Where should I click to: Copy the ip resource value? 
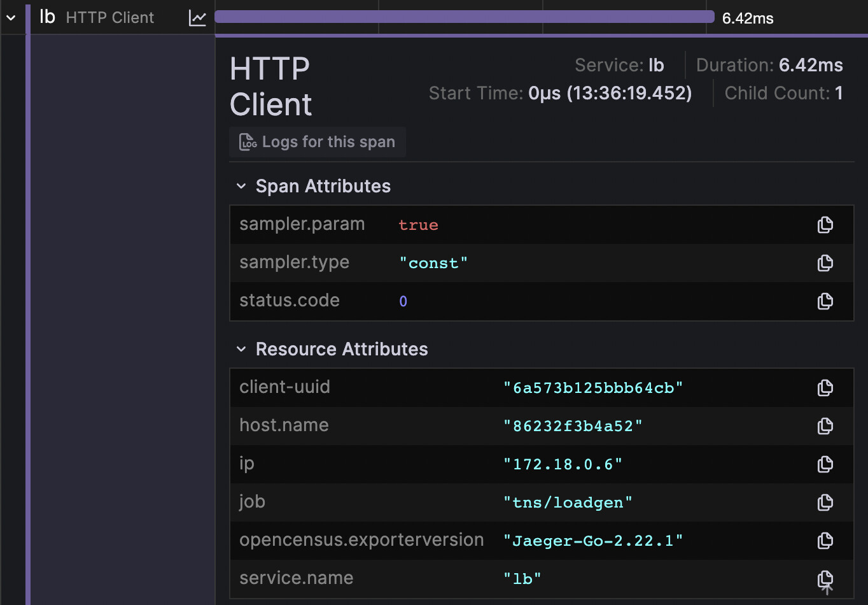(x=825, y=464)
